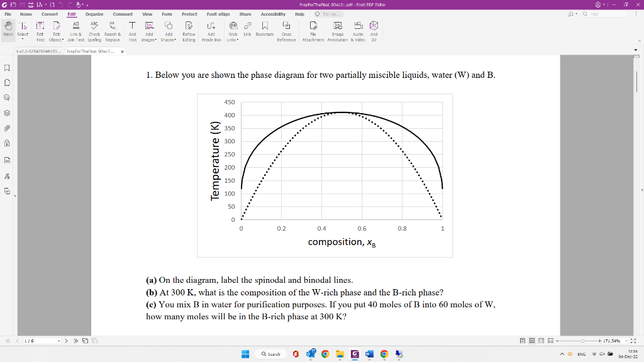Open the advanced search dropdown
The width and height of the screenshot is (644, 362).
pyautogui.click(x=572, y=14)
